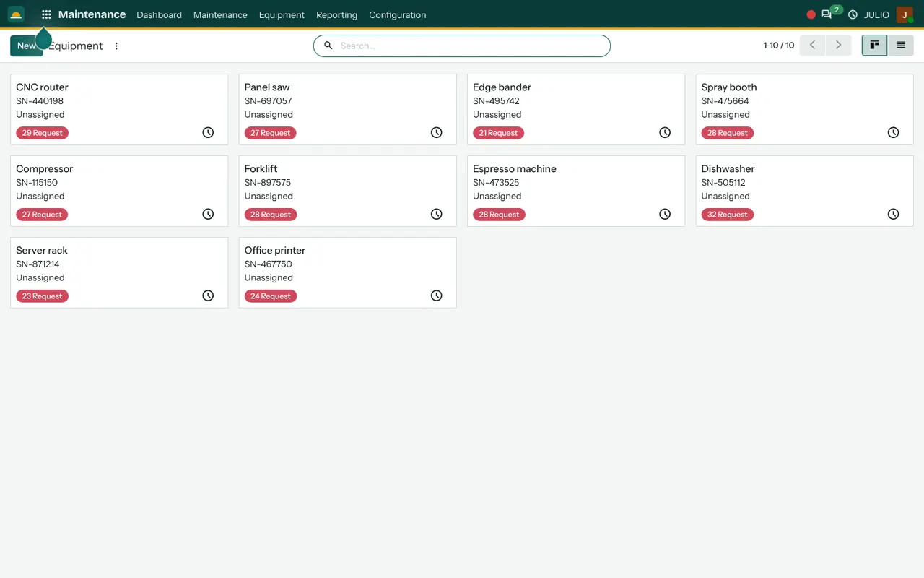Switch to Kanban view
924x578 pixels.
click(x=874, y=46)
